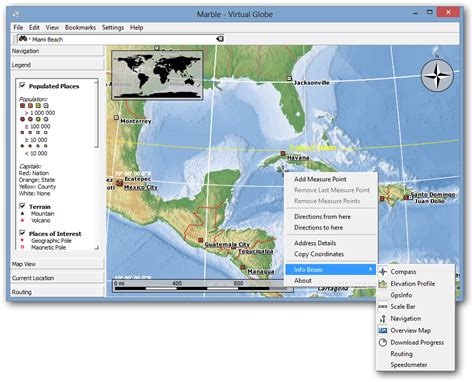This screenshot has height=382, width=474.
Task: Open the Edit menu
Action: tap(34, 28)
